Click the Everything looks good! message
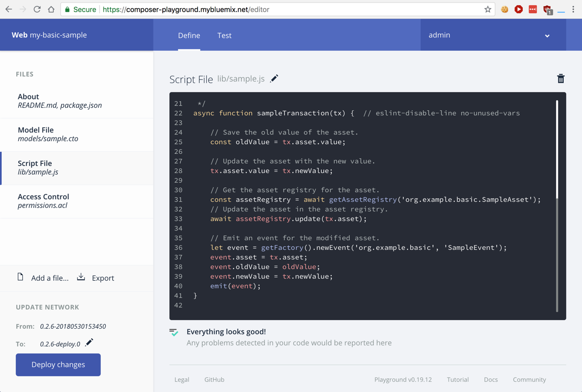This screenshot has height=392, width=582. click(226, 331)
